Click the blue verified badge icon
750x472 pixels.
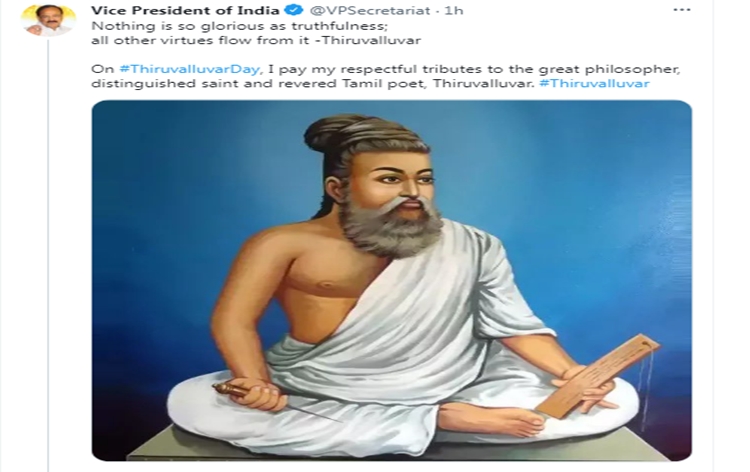(x=293, y=10)
